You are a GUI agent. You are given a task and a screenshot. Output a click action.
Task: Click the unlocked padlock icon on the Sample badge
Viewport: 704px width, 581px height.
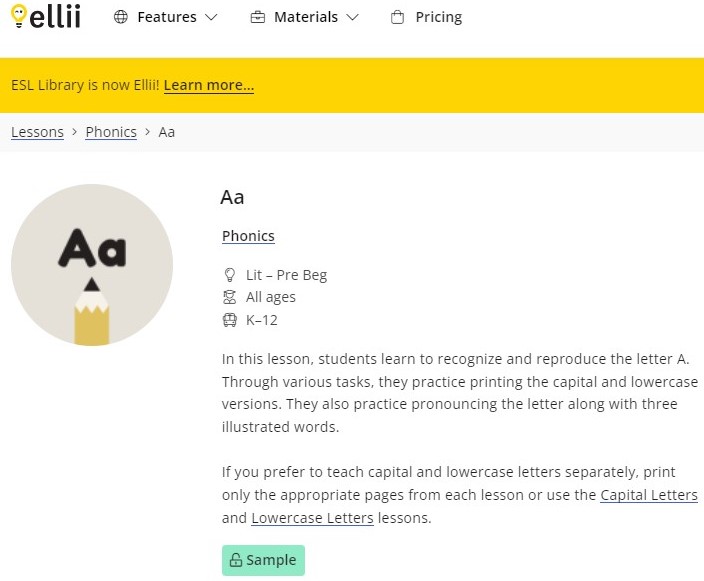click(x=236, y=560)
